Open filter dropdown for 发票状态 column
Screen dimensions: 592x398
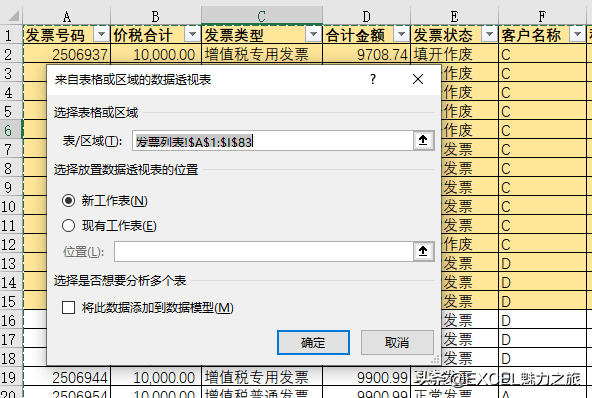coord(489,35)
